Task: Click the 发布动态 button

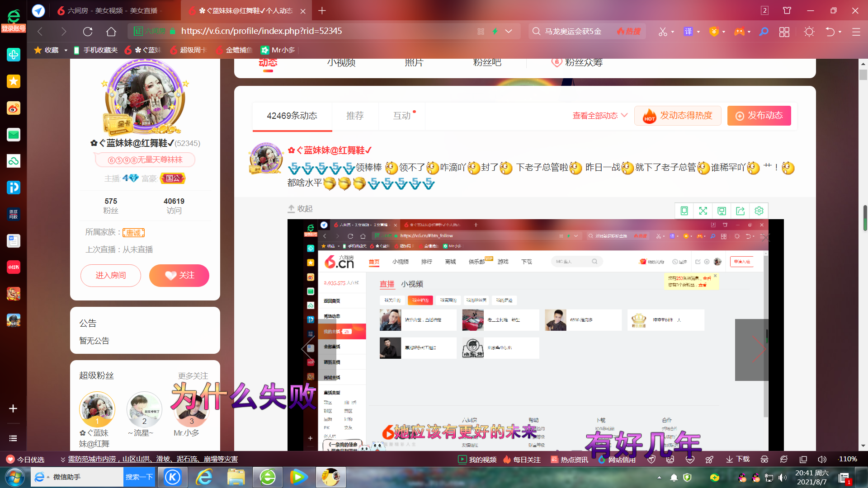Action: tap(759, 116)
